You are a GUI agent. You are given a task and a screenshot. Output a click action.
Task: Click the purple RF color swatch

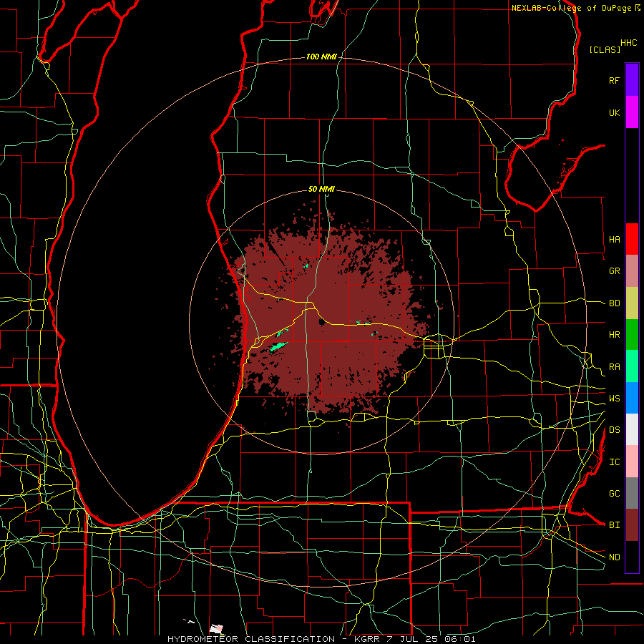632,80
